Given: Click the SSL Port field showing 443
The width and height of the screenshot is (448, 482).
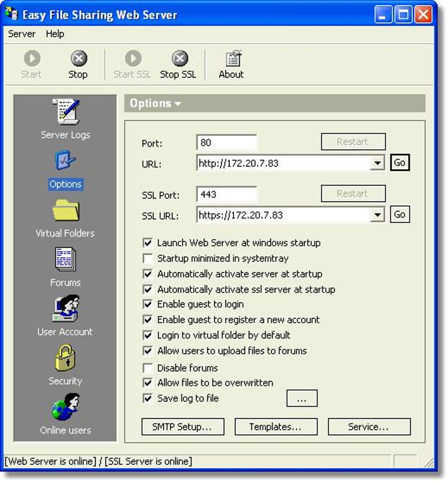Looking at the screenshot, I should (x=227, y=195).
